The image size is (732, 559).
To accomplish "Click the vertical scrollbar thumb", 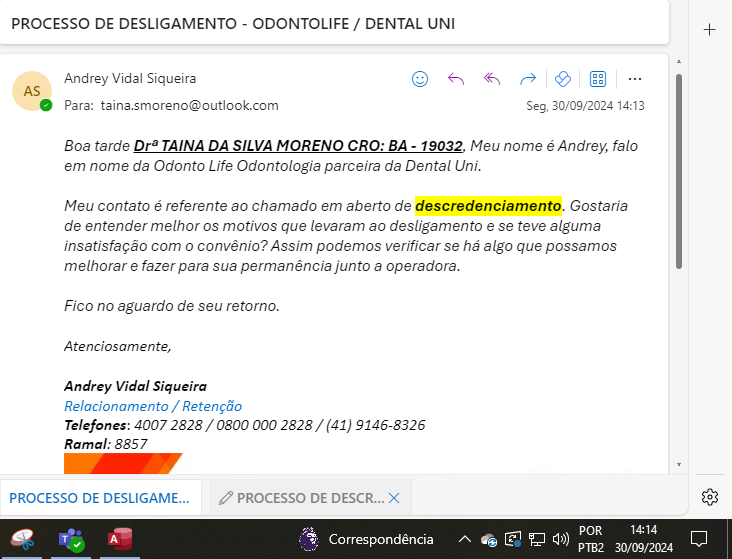I will click(679, 171).
